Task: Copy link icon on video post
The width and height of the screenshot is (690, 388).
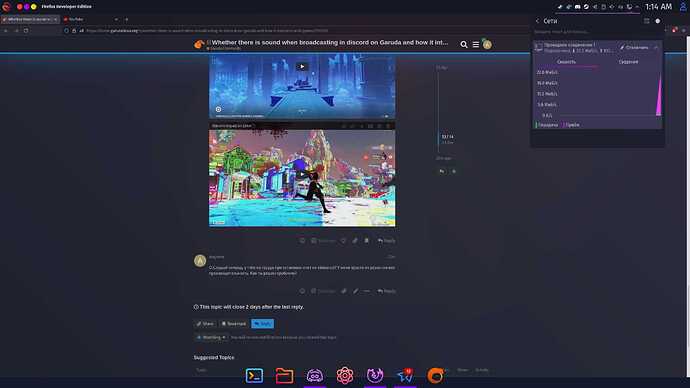Action: (x=355, y=241)
